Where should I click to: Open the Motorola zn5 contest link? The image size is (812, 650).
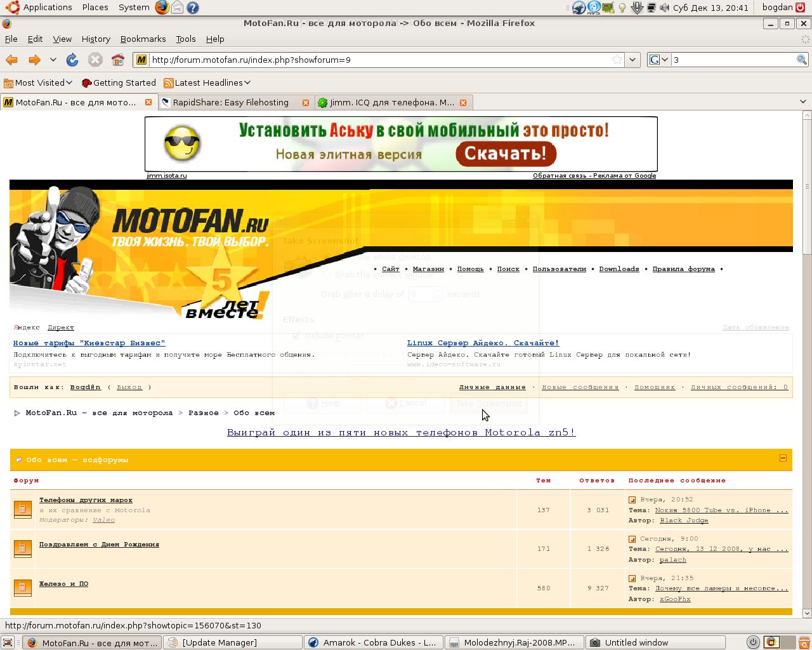[x=401, y=432]
